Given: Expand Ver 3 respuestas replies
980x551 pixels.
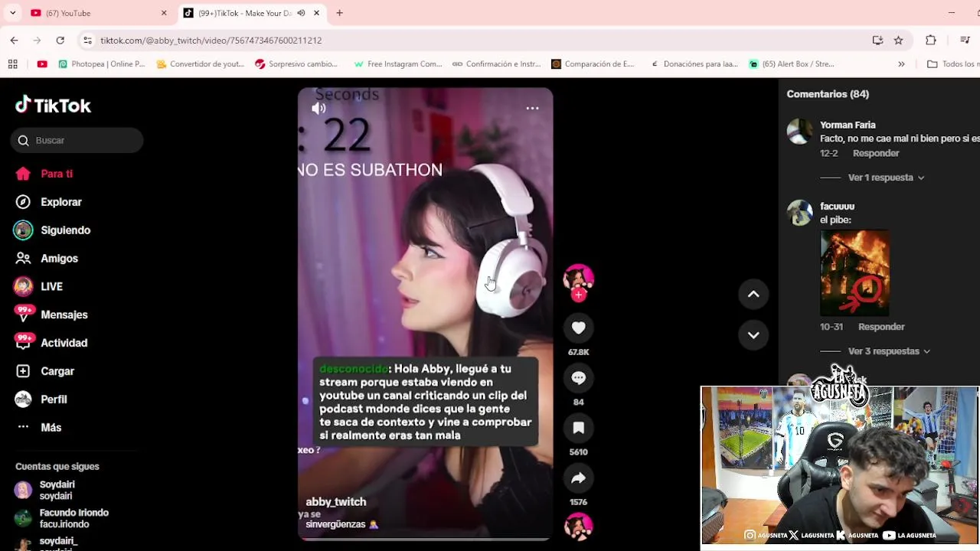Looking at the screenshot, I should click(x=889, y=351).
